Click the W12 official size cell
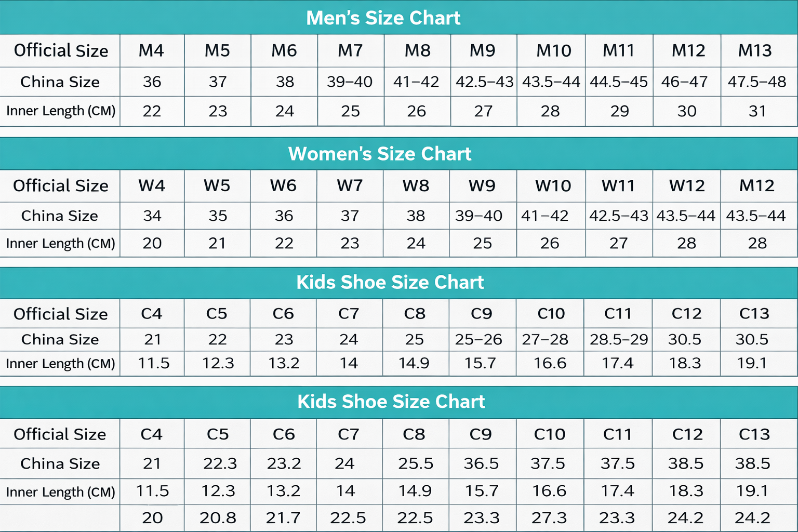The image size is (798, 532). pos(687,186)
